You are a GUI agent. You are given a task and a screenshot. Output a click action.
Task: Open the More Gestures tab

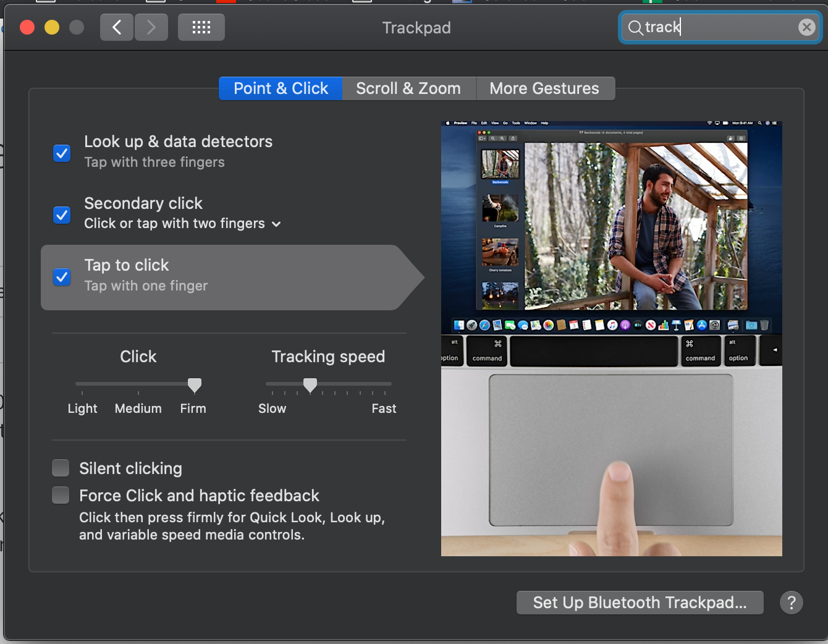pos(544,88)
